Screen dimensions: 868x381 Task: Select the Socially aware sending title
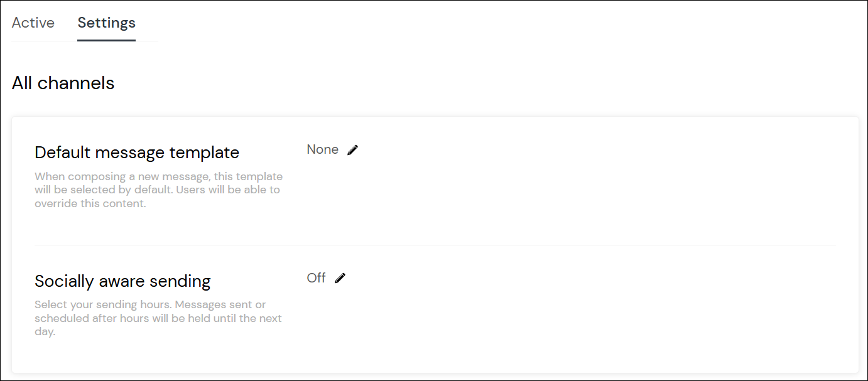tap(122, 281)
